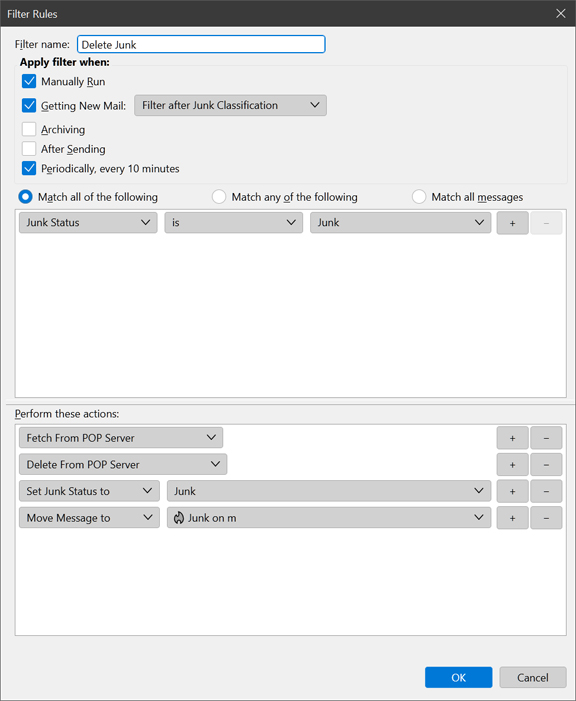This screenshot has width=576, height=701.
Task: Open the Filter after Junk Classification dropdown
Action: (x=230, y=106)
